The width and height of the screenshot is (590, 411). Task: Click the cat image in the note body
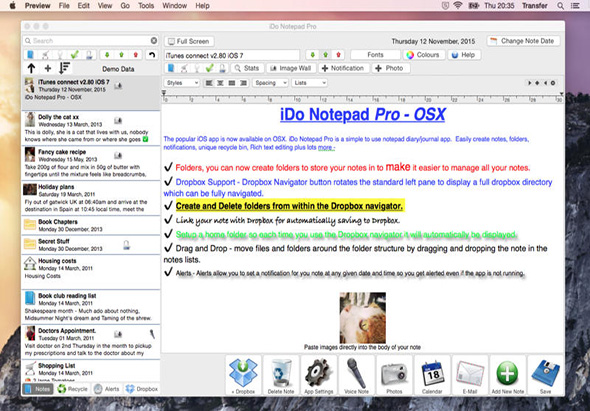362,318
